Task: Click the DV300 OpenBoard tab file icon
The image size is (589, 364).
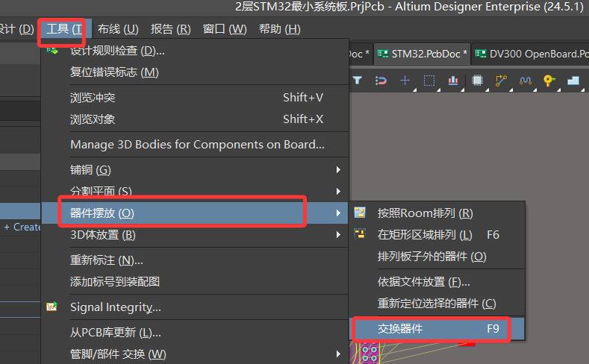Action: (x=481, y=54)
